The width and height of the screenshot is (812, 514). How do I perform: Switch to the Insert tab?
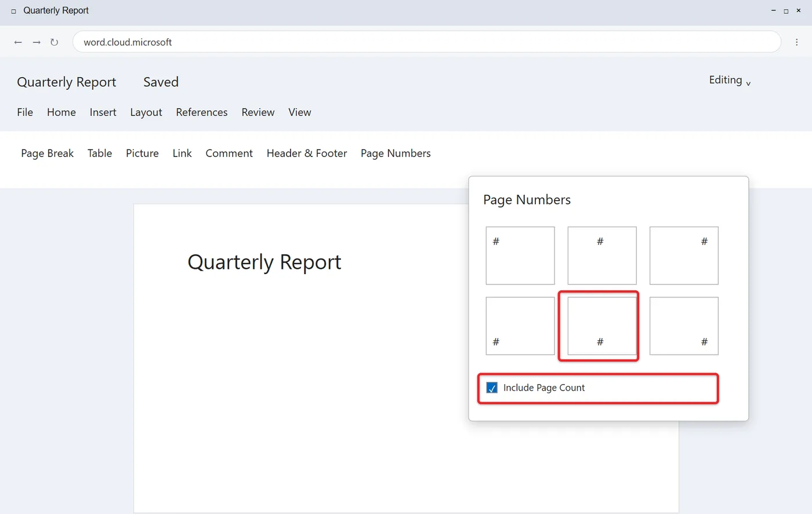103,112
